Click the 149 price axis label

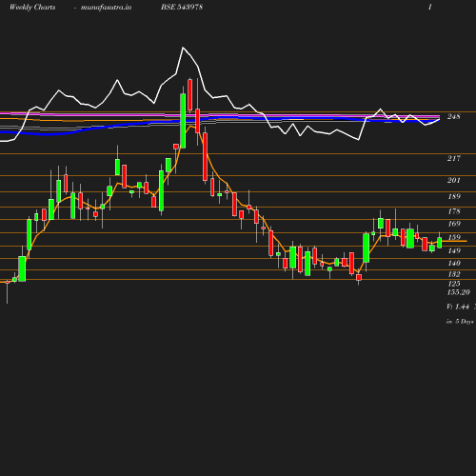454,250
